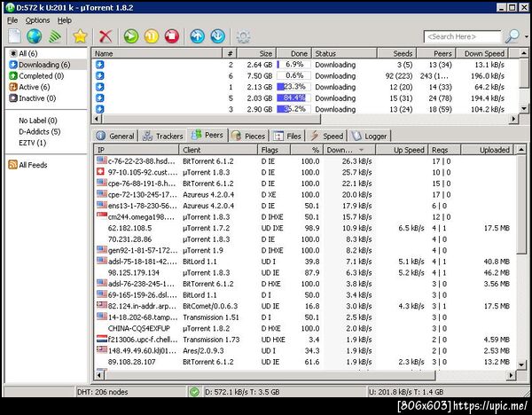Open the Help menu
This screenshot has height=415, width=532.
64,20
